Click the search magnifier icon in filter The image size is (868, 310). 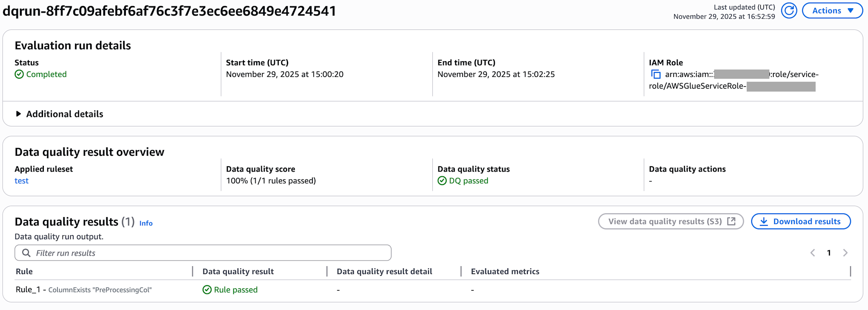coord(26,253)
